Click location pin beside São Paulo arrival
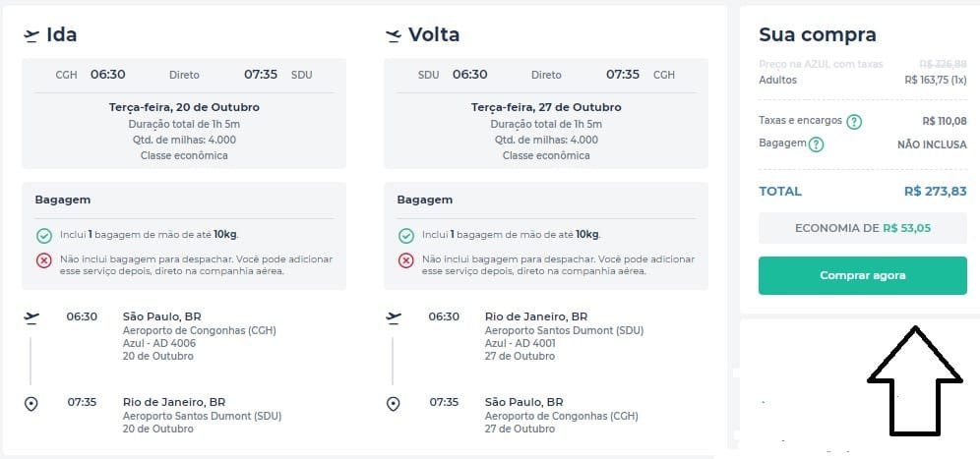 click(394, 404)
